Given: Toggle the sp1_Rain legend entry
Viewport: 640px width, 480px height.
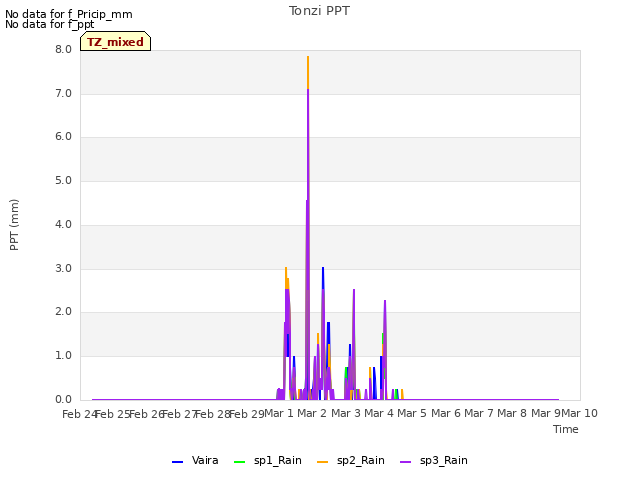Looking at the screenshot, I should (x=268, y=461).
